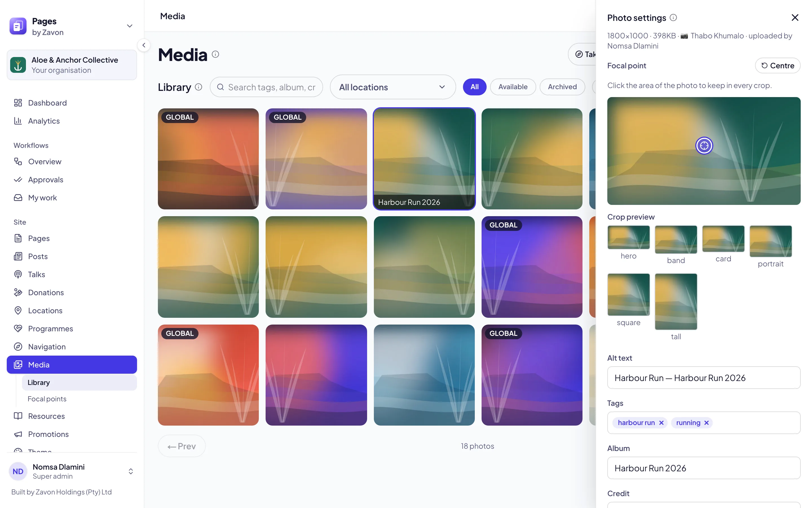This screenshot has width=812, height=508.
Task: Open the All locations dropdown
Action: 392,87
